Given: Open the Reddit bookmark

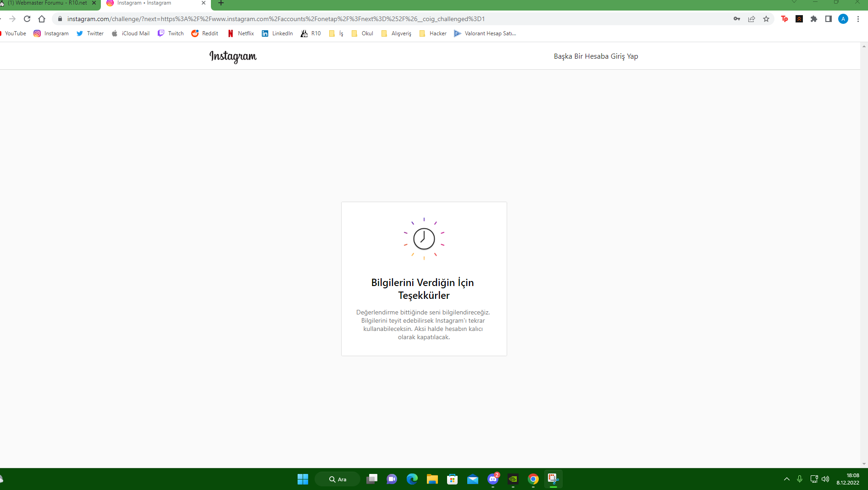Looking at the screenshot, I should (x=205, y=33).
